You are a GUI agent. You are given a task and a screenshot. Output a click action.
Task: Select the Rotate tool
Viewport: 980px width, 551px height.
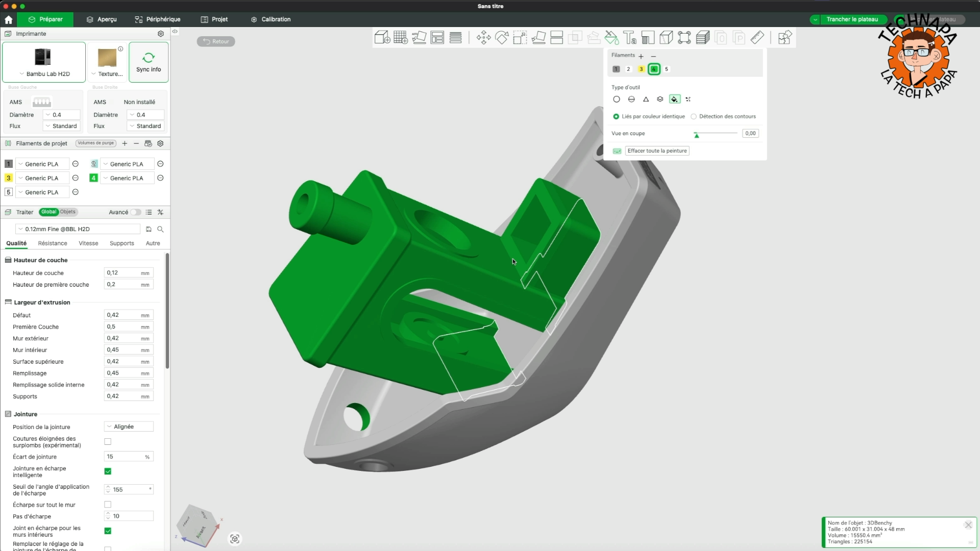(x=502, y=37)
